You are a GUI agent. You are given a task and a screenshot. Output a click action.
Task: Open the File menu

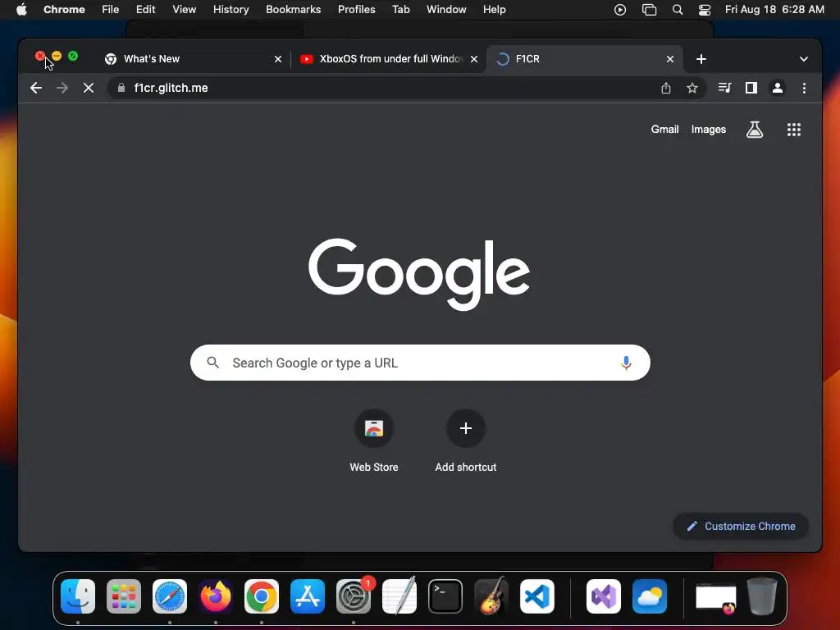pos(111,10)
